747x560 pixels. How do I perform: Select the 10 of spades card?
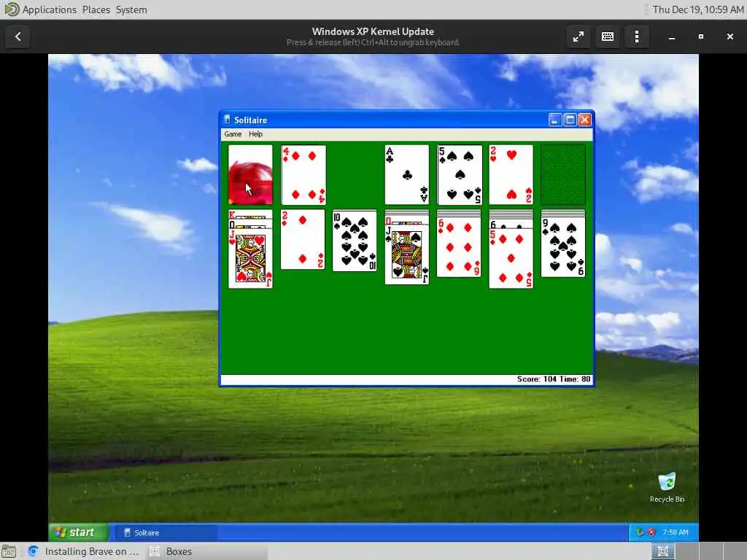tap(355, 241)
